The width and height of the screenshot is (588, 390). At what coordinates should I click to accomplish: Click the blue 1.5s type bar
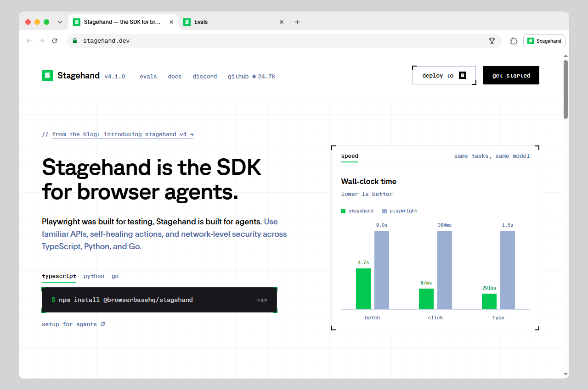(x=508, y=270)
